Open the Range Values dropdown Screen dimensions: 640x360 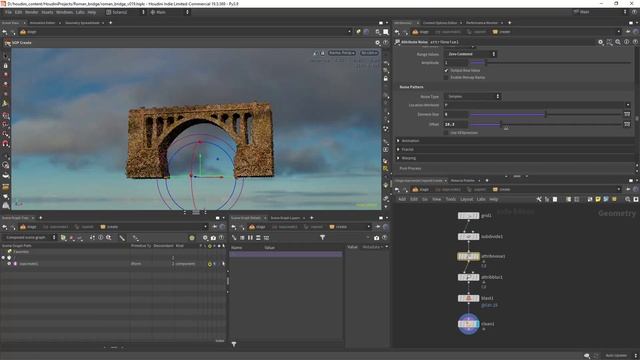coord(470,54)
